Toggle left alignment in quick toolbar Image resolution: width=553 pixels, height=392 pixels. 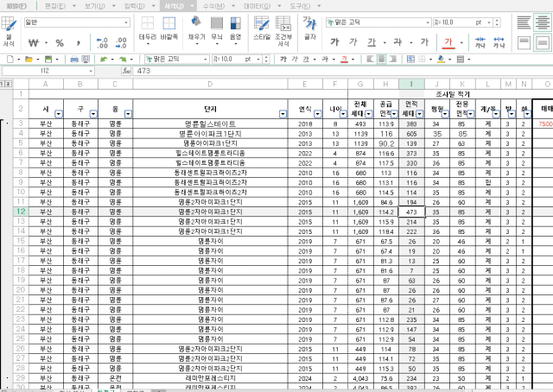(x=370, y=60)
